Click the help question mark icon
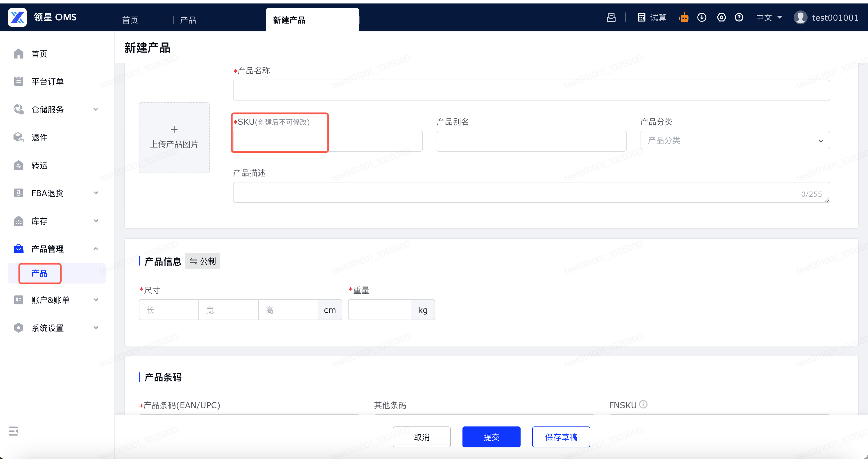The height and width of the screenshot is (459, 868). (739, 17)
